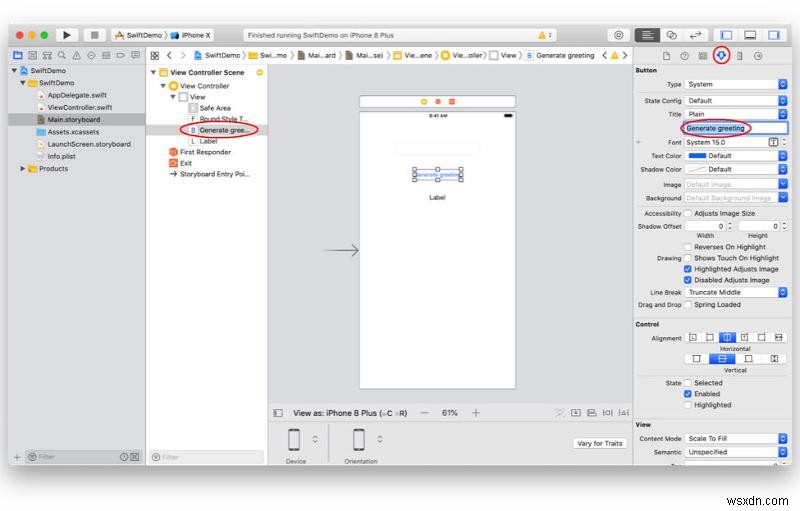Screen dimensions: 800x511
Task: Open the State Config dropdown
Action: 736,100
